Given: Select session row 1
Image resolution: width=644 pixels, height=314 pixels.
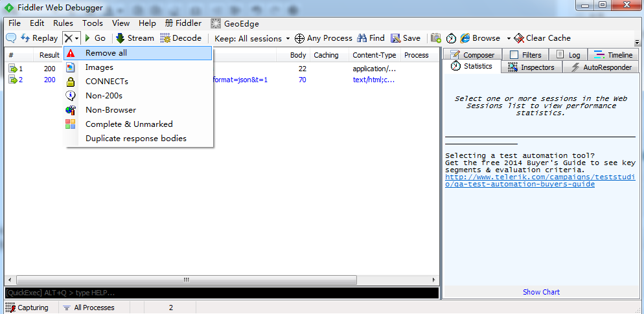Looking at the screenshot, I should pos(222,69).
